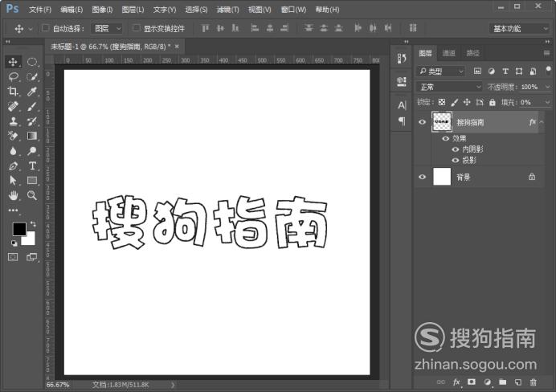
Task: Hide all 效果 layer effects
Action: tap(445, 139)
